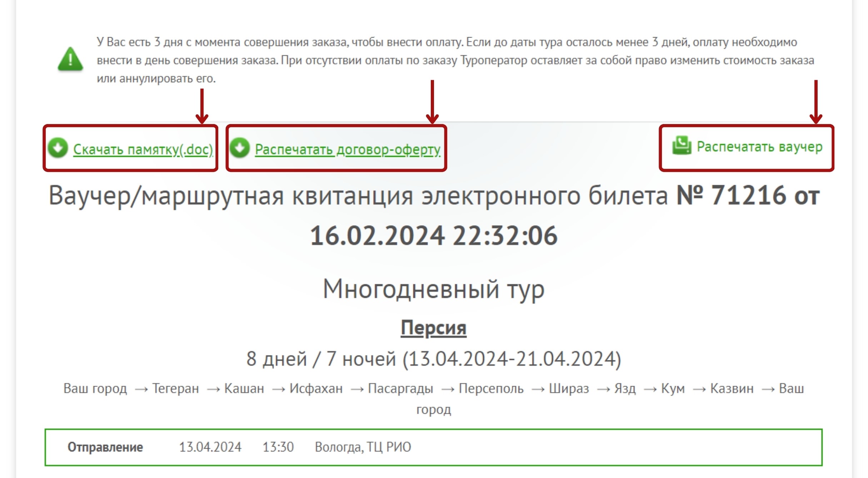This screenshot has height=478, width=868.
Task: Click departure time 13:30
Action: pyautogui.click(x=278, y=447)
